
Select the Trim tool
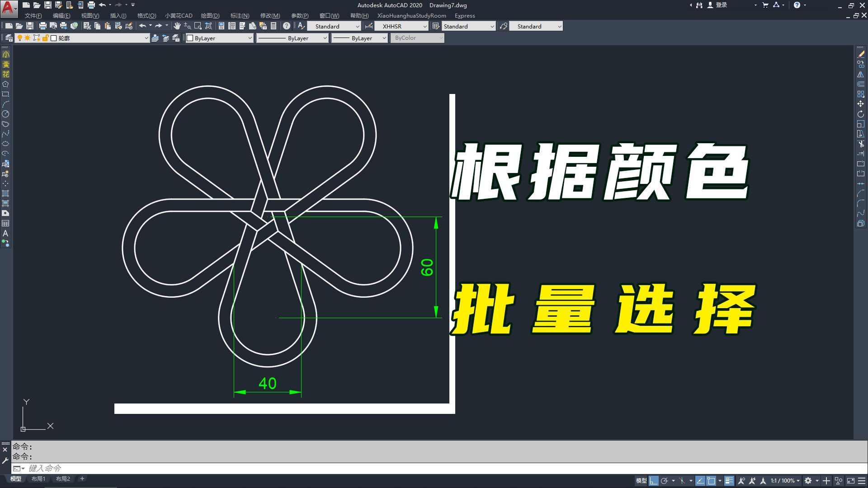tap(861, 144)
